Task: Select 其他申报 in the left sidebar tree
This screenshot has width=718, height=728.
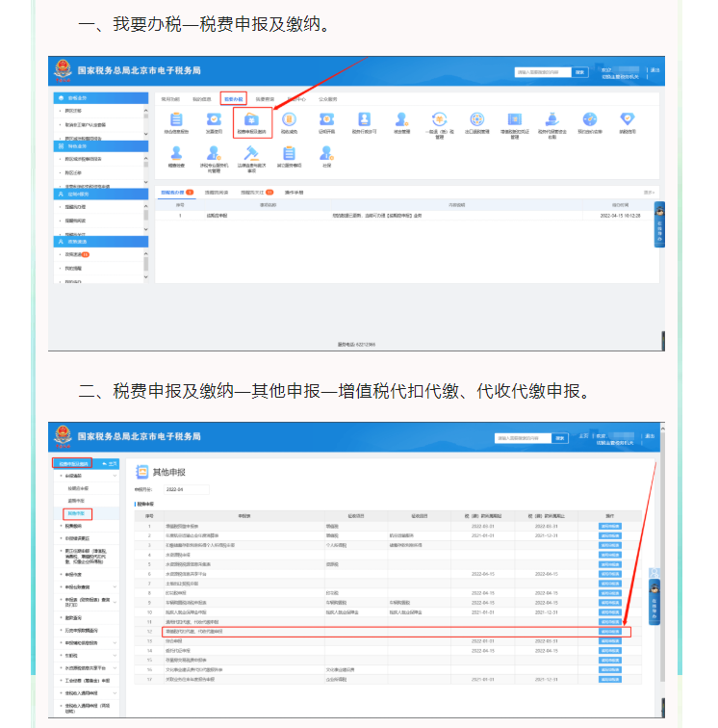Action: (x=77, y=513)
